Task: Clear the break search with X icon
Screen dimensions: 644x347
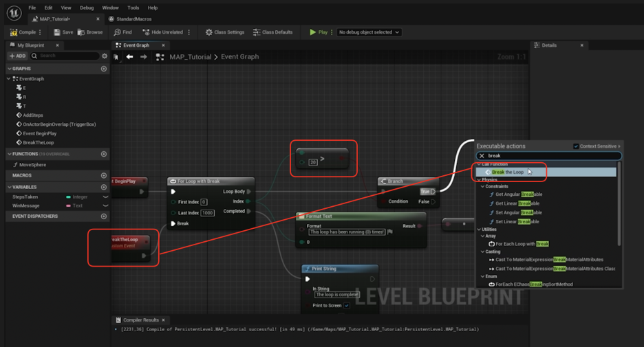Action: pos(482,156)
